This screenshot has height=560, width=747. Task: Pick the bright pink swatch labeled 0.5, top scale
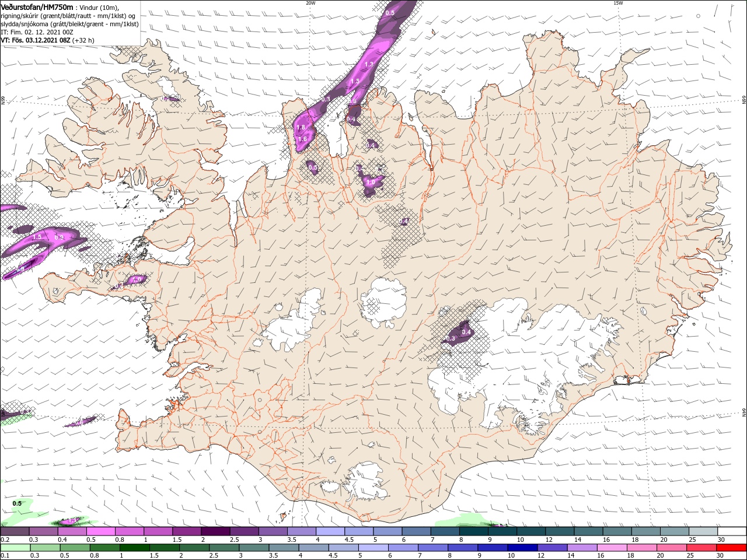(x=100, y=531)
